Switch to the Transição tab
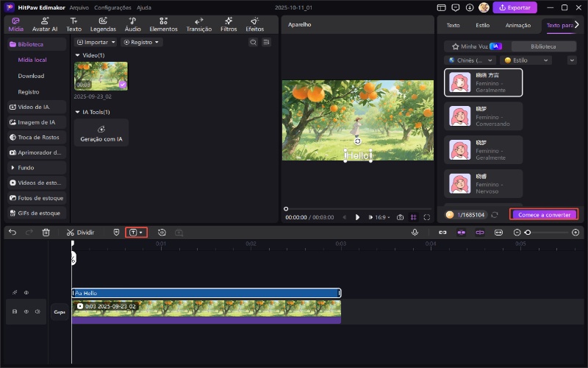Viewport: 588px width, 368px height. 198,24
